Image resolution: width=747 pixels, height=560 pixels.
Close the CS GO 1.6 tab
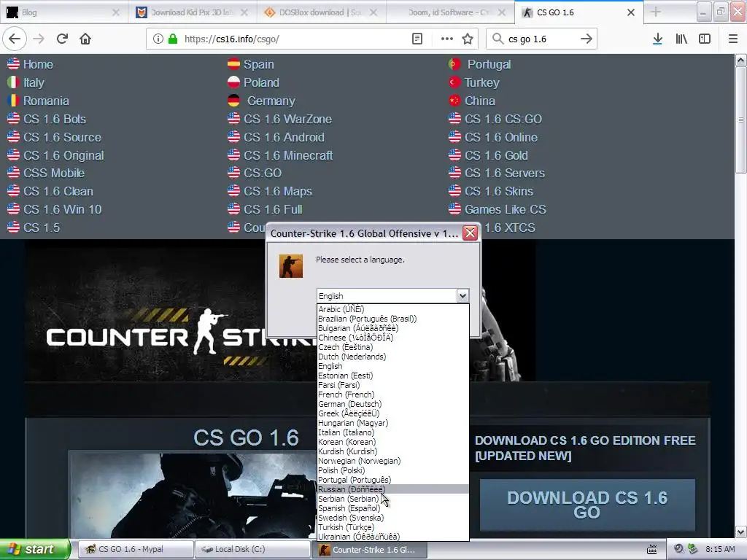631,12
